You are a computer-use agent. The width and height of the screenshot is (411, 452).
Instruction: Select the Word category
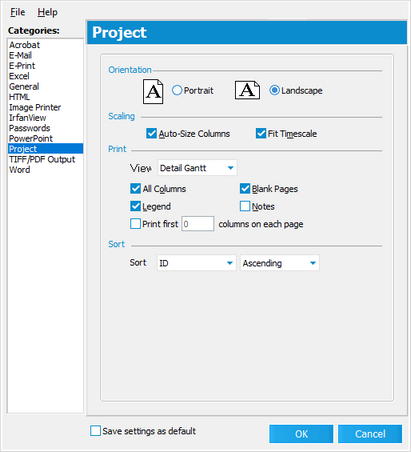[x=45, y=170]
